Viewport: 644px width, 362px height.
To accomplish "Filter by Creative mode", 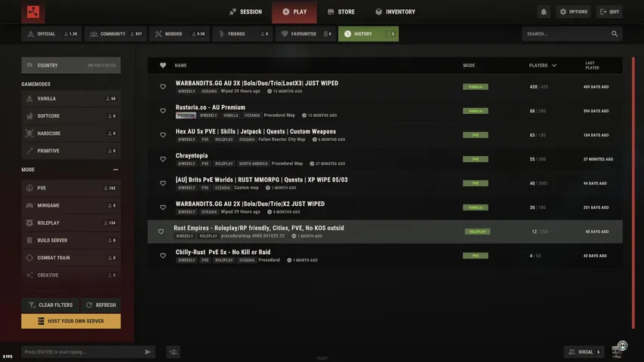I will [x=71, y=275].
